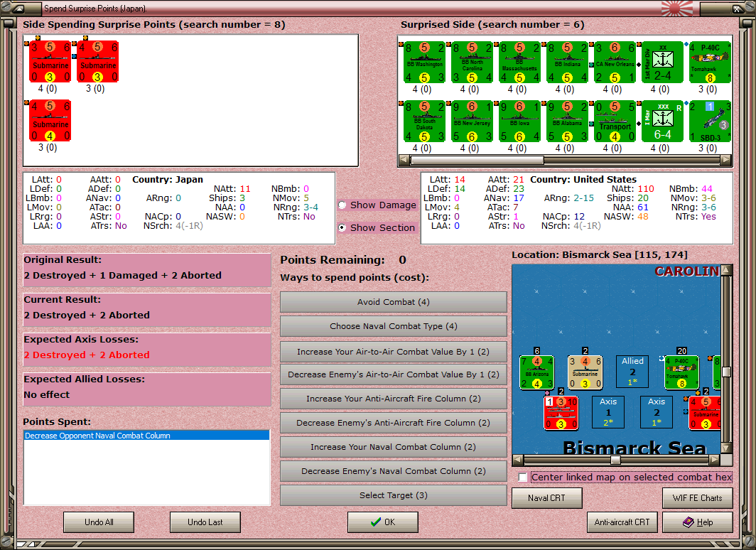Confirm with the OK button
The image size is (756, 550).
pos(383,522)
